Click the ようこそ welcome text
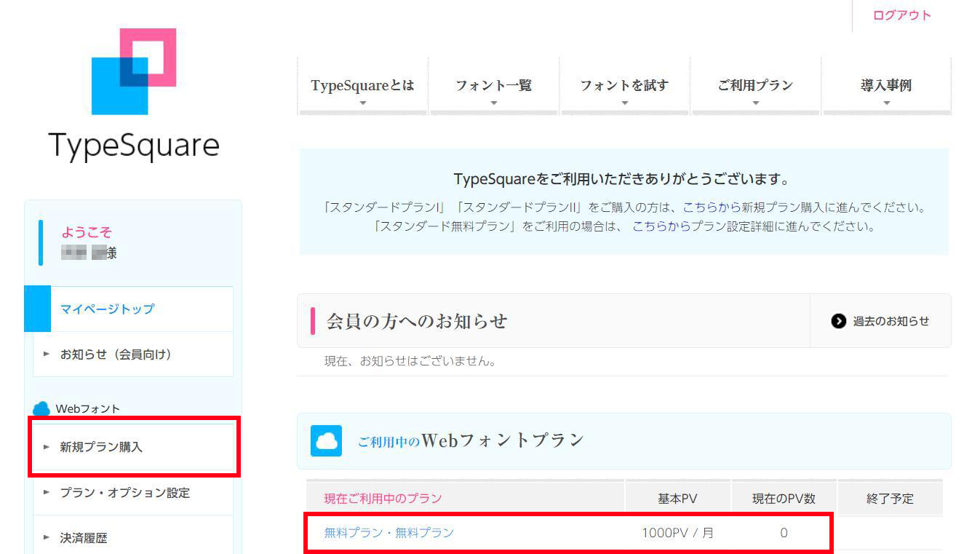 coord(87,232)
